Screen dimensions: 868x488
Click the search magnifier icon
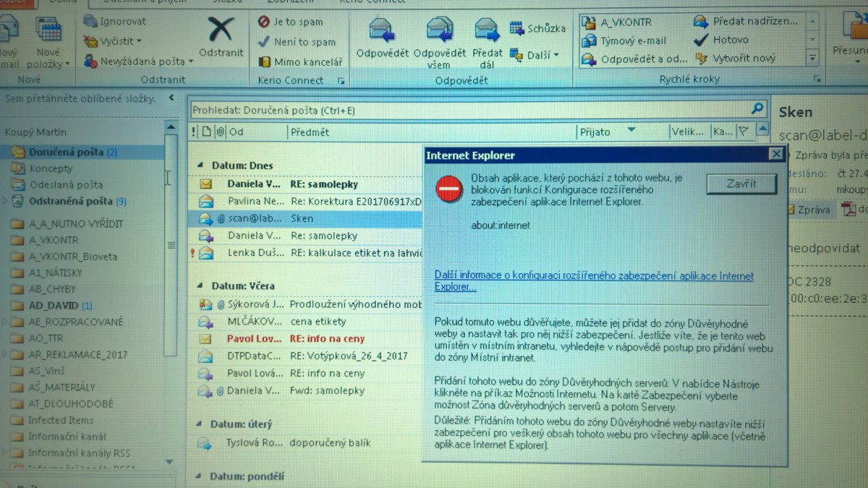757,109
